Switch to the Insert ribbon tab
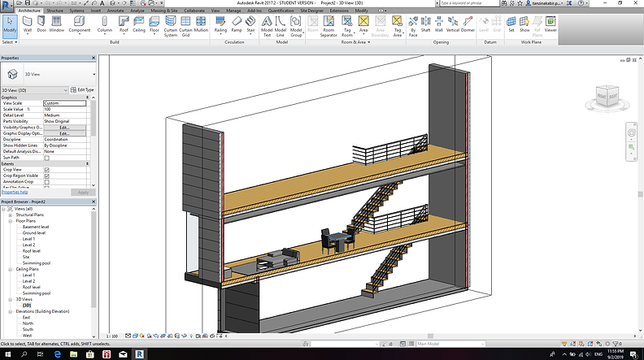 [x=96, y=11]
